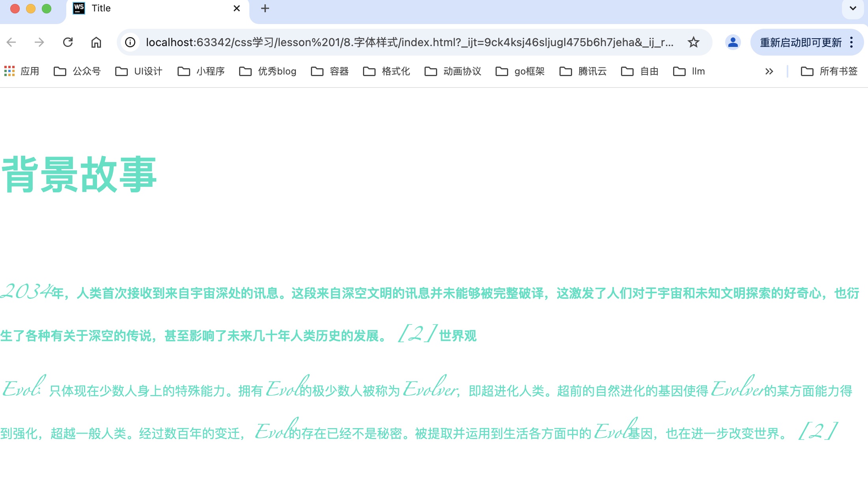Close the Title tab
The height and width of the screenshot is (488, 868).
click(x=237, y=8)
